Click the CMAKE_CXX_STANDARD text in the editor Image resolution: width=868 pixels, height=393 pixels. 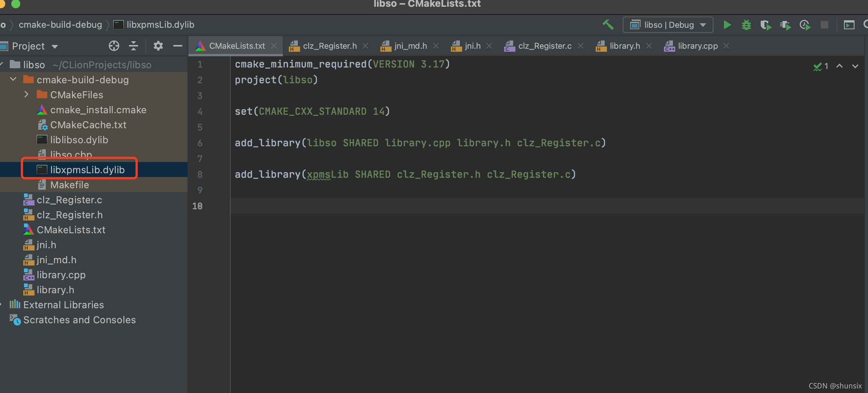pyautogui.click(x=312, y=111)
